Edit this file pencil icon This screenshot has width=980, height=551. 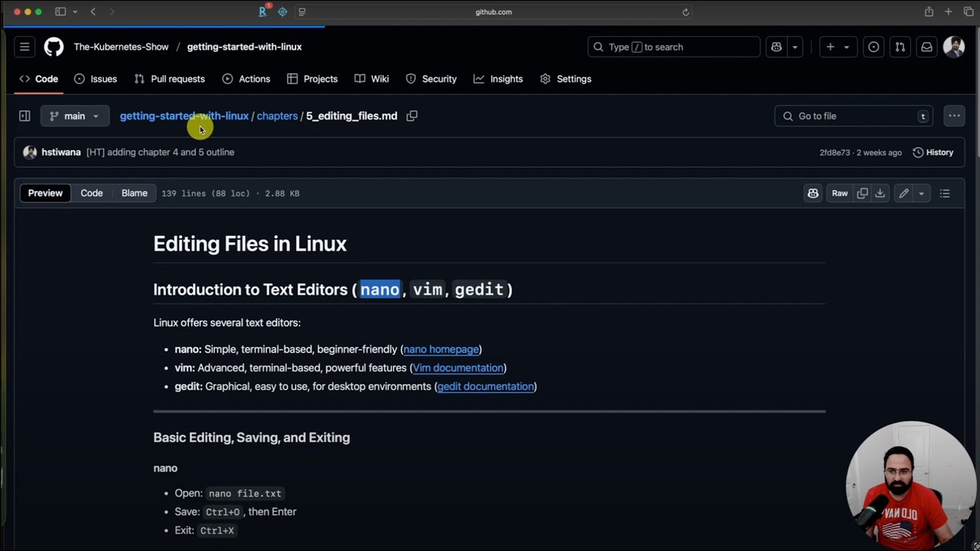pos(904,194)
